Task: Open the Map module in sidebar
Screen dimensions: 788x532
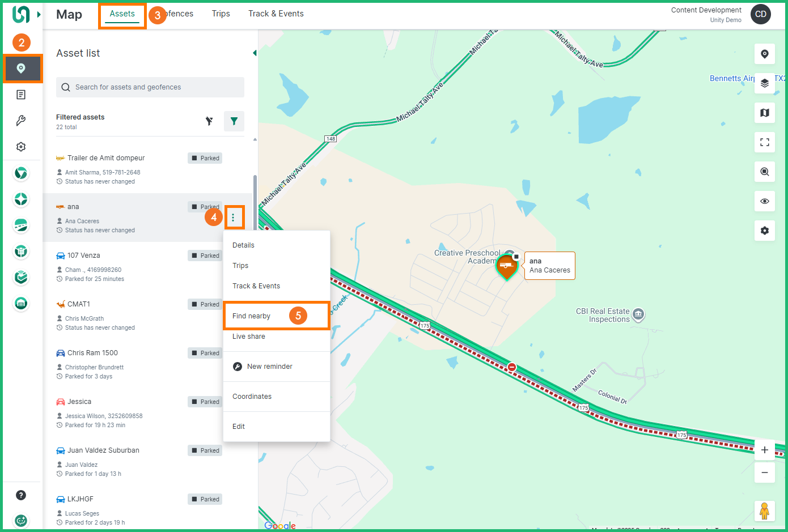Action: click(x=22, y=69)
